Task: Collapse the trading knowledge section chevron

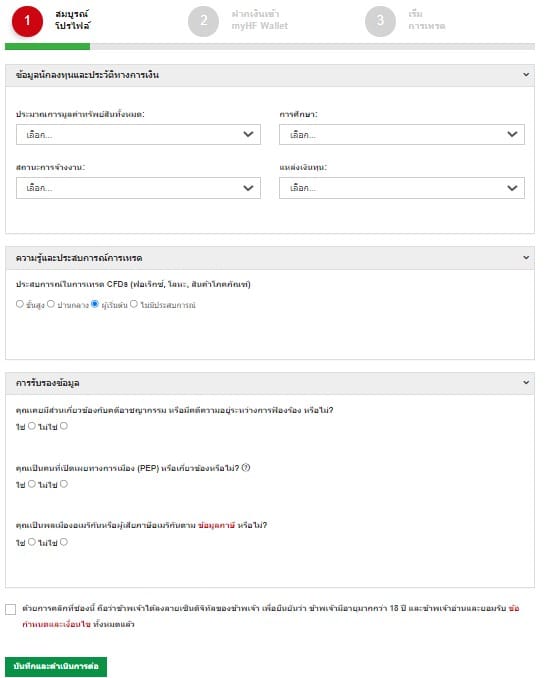Action: point(526,258)
